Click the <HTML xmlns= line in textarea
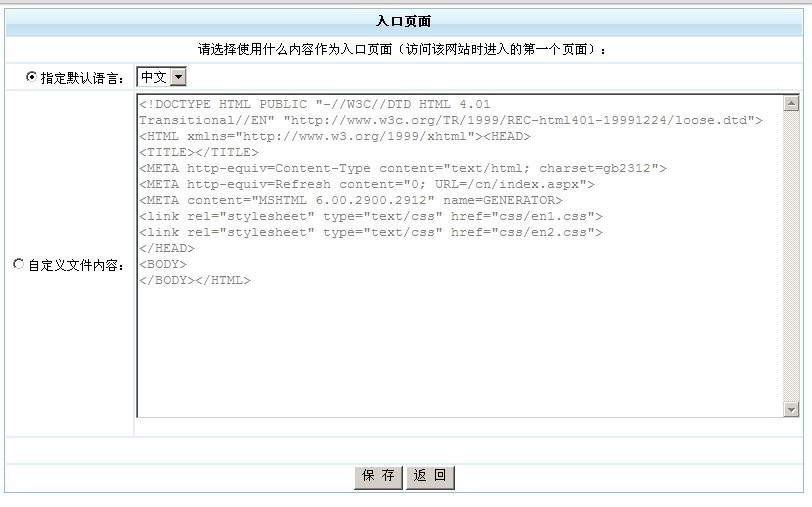Screen dimensions: 812x507 click(335, 136)
